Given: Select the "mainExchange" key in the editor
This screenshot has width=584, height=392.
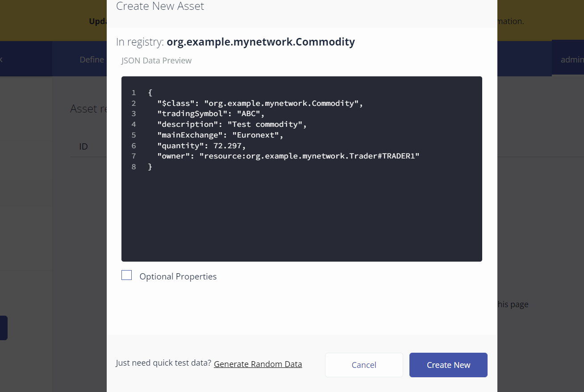Looking at the screenshot, I should 190,135.
